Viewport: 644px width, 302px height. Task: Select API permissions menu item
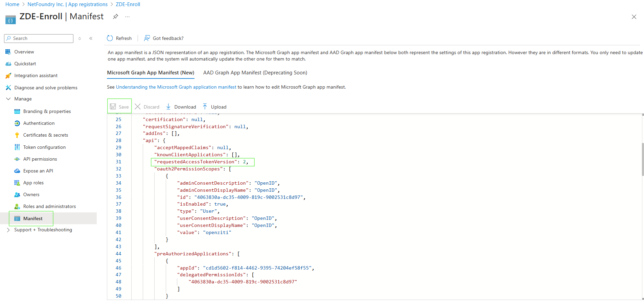[x=40, y=159]
